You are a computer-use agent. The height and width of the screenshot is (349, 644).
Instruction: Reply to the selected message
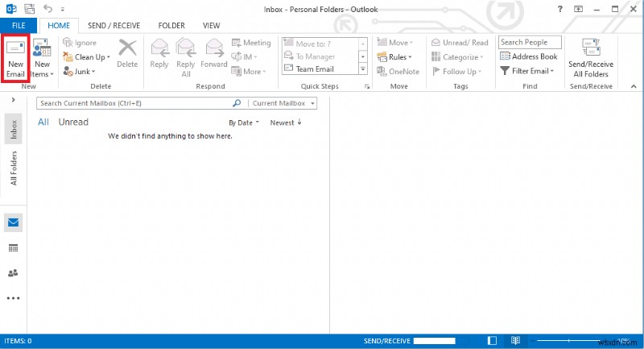pyautogui.click(x=159, y=54)
